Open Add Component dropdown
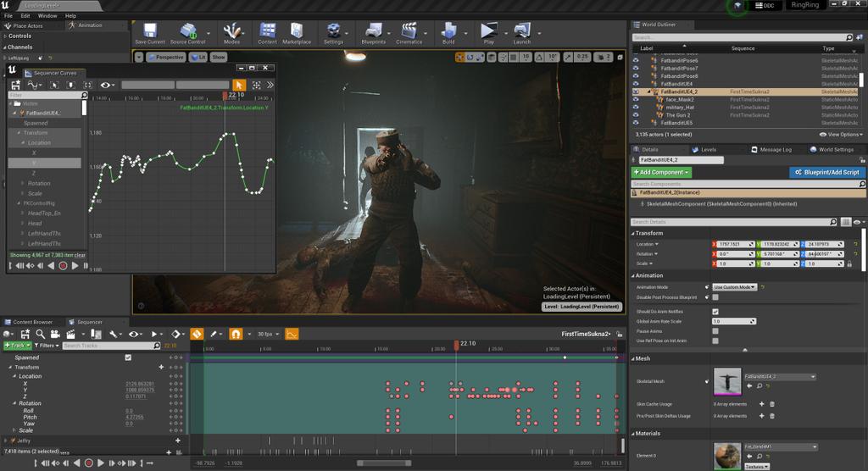The height and width of the screenshot is (471, 868). click(661, 172)
